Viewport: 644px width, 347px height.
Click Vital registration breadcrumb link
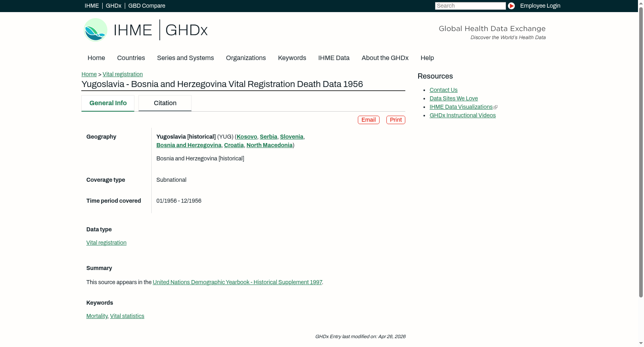(123, 74)
